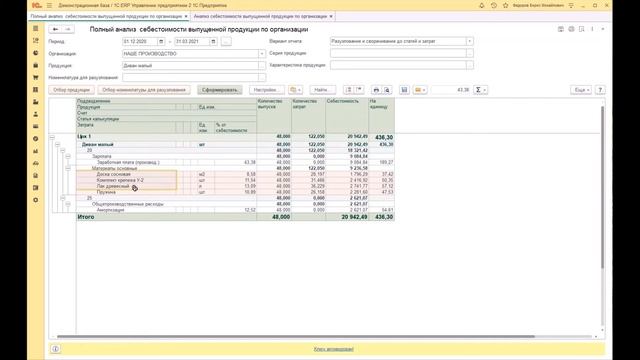640x360 pixels.
Task: Open help question mark button
Action: coord(600,90)
